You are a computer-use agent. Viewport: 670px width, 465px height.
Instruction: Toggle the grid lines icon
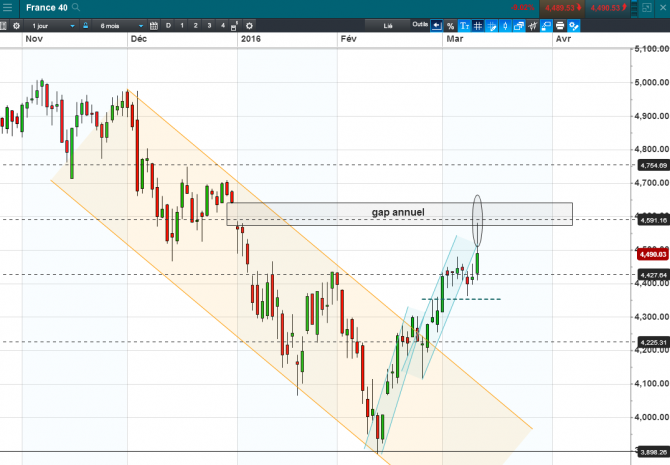click(x=478, y=26)
